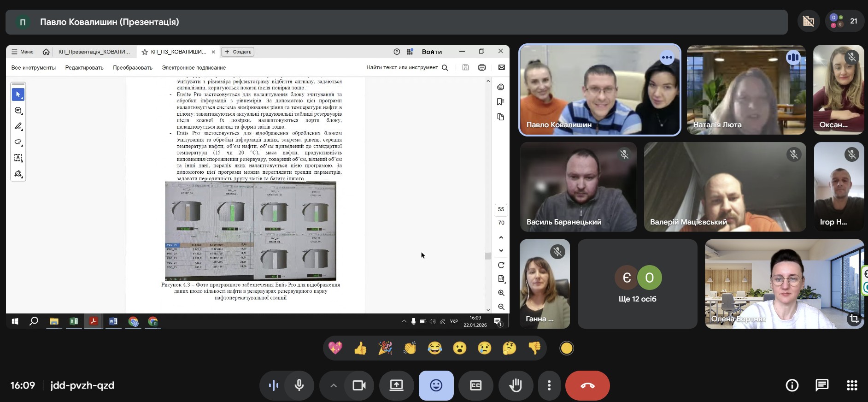Click the crossed-out presentation icon in top bar

pyautogui.click(x=809, y=21)
